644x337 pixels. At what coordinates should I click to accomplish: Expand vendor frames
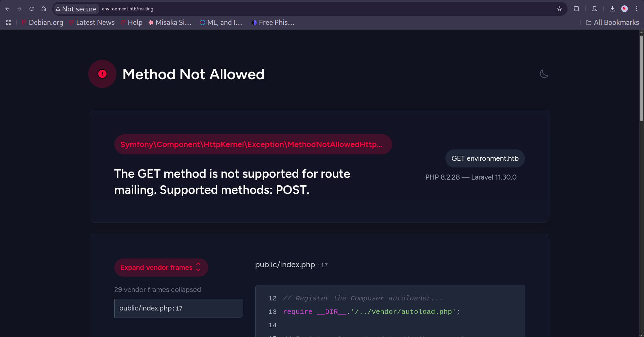161,268
